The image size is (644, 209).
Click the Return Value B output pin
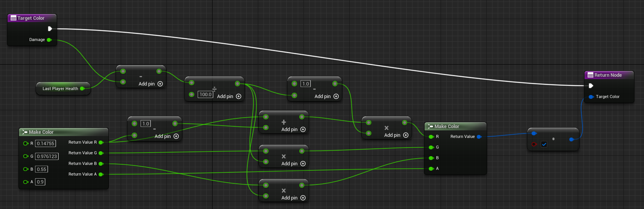point(101,164)
